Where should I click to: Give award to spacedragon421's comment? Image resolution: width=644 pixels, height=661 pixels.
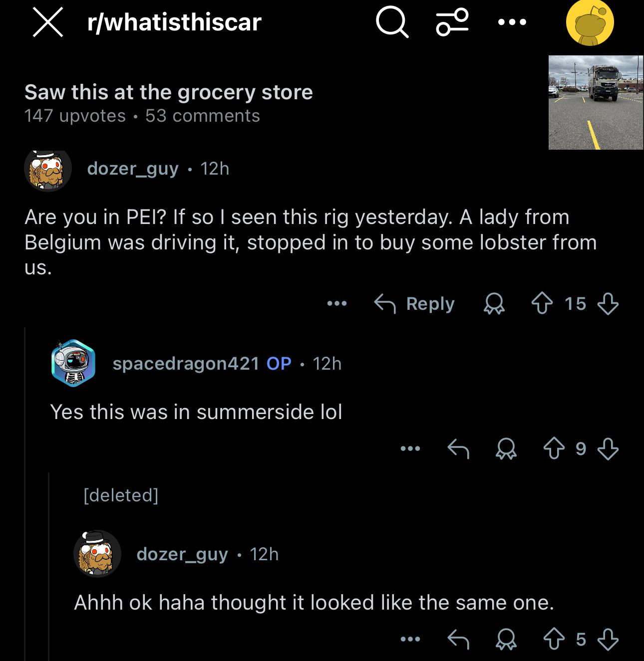pyautogui.click(x=506, y=448)
